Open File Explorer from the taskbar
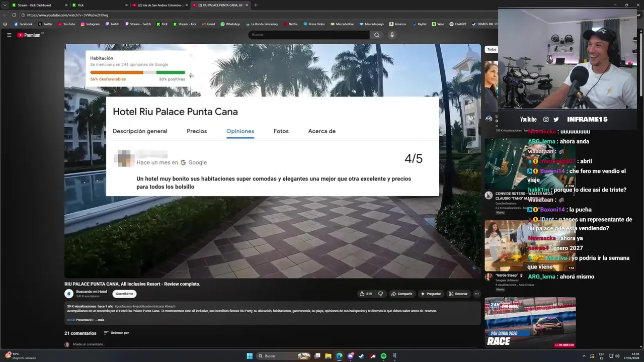Screen dimensions: 644x362 tap(328, 356)
